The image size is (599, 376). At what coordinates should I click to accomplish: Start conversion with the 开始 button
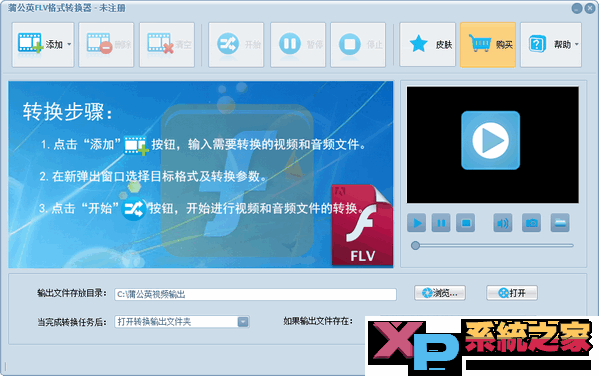click(x=236, y=45)
